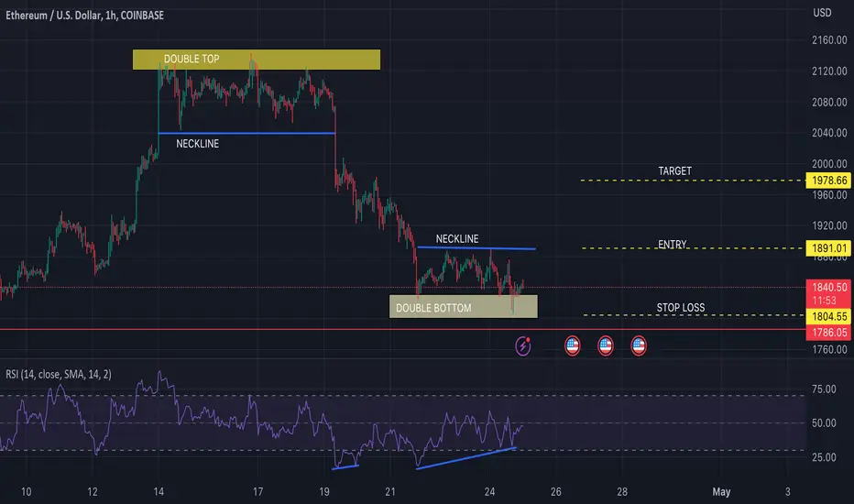The width and height of the screenshot is (854, 504).
Task: Click the ENTRY label text
Action: coord(672,245)
